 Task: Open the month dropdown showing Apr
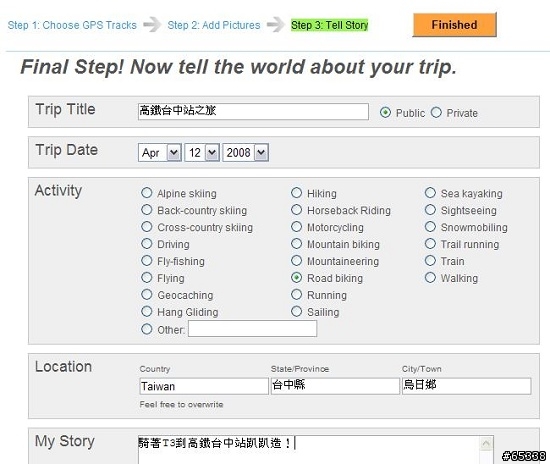160,153
